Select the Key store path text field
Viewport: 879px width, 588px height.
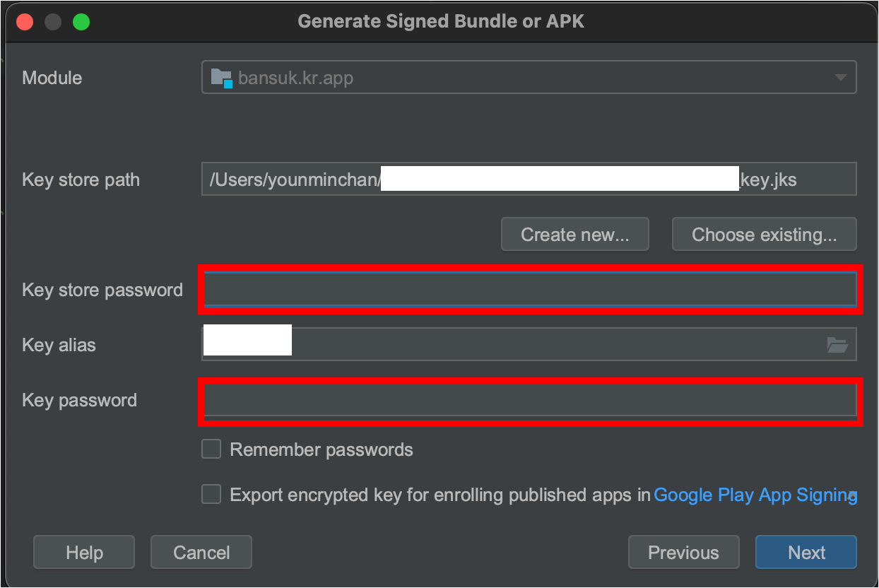click(529, 179)
